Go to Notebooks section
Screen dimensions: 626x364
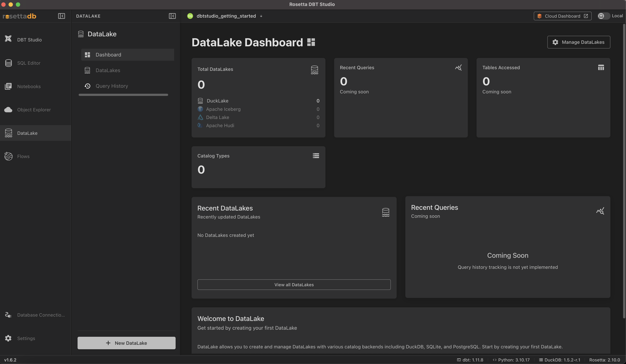[x=35, y=86]
